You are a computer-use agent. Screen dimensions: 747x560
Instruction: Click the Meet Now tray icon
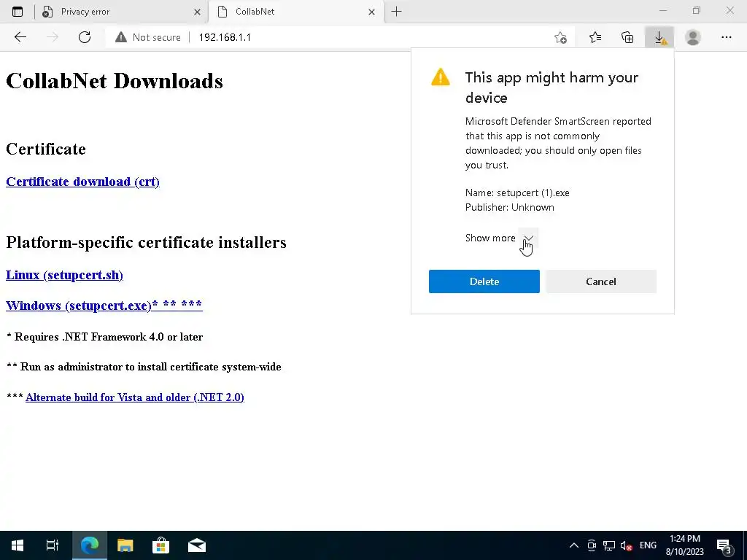592,545
